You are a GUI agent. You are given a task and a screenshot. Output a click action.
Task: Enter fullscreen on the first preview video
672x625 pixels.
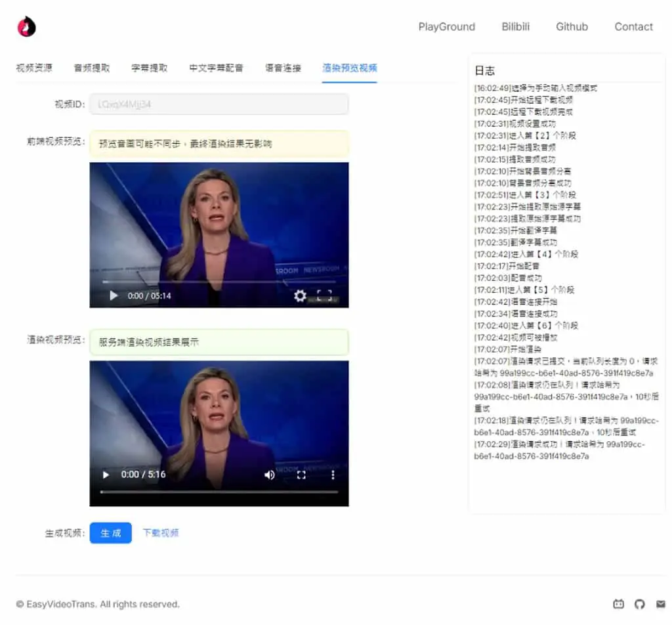click(x=324, y=295)
